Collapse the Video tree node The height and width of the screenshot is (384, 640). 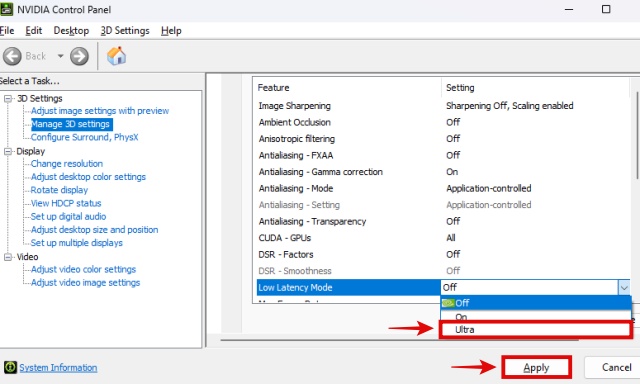click(x=8, y=257)
